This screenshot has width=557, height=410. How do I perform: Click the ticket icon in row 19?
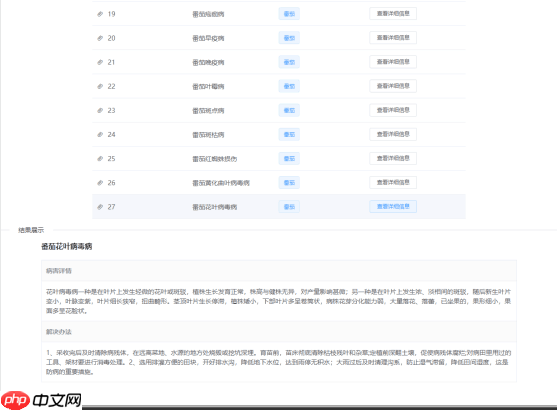point(100,14)
